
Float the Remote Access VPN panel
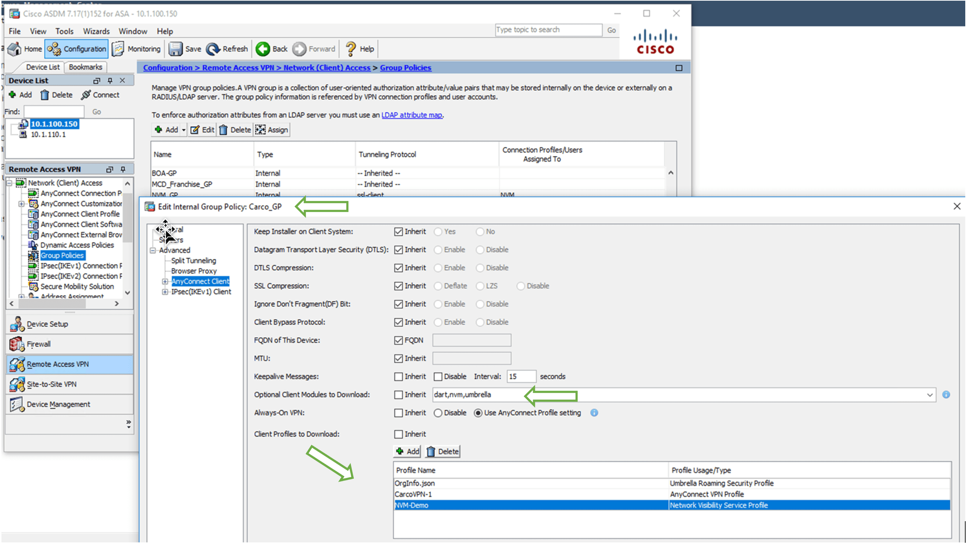(110, 169)
